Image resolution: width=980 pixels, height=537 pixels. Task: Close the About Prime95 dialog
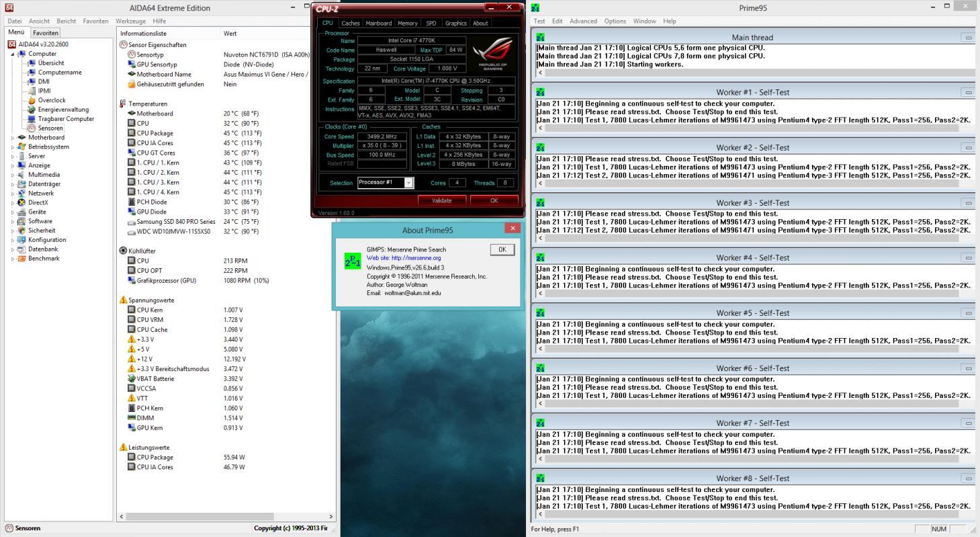(x=513, y=229)
